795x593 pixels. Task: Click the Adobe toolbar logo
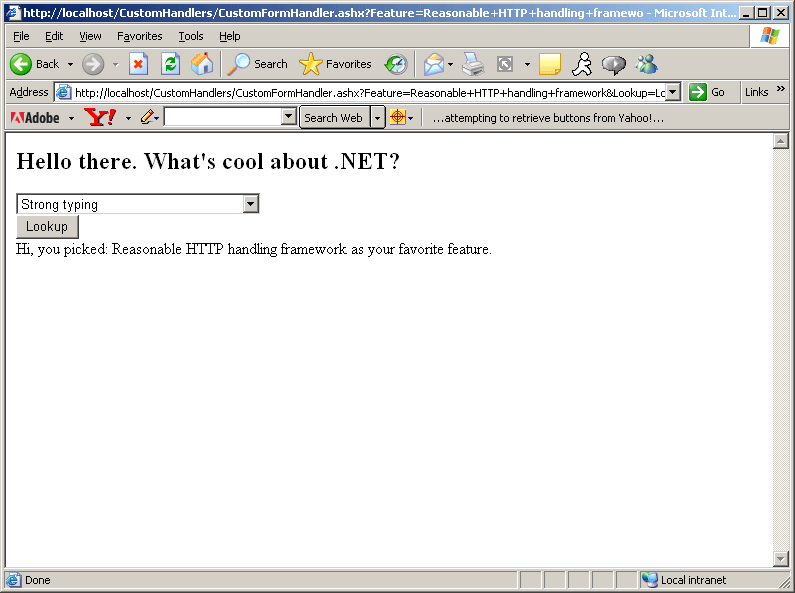point(35,118)
